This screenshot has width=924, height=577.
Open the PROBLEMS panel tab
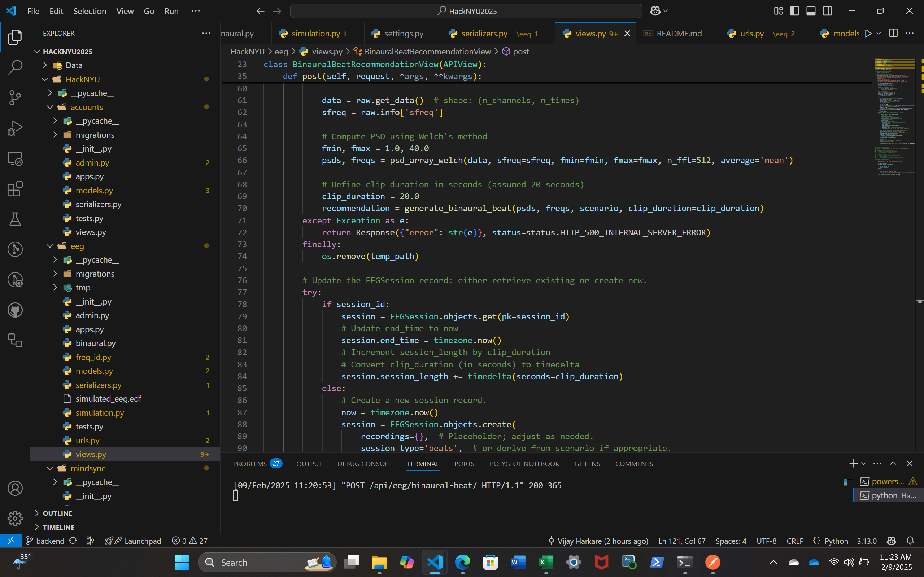pos(250,464)
